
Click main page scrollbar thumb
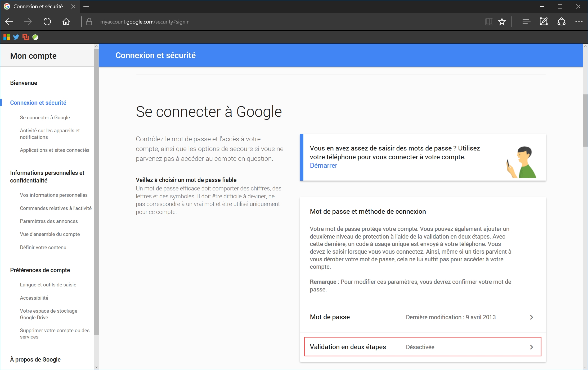(x=585, y=120)
